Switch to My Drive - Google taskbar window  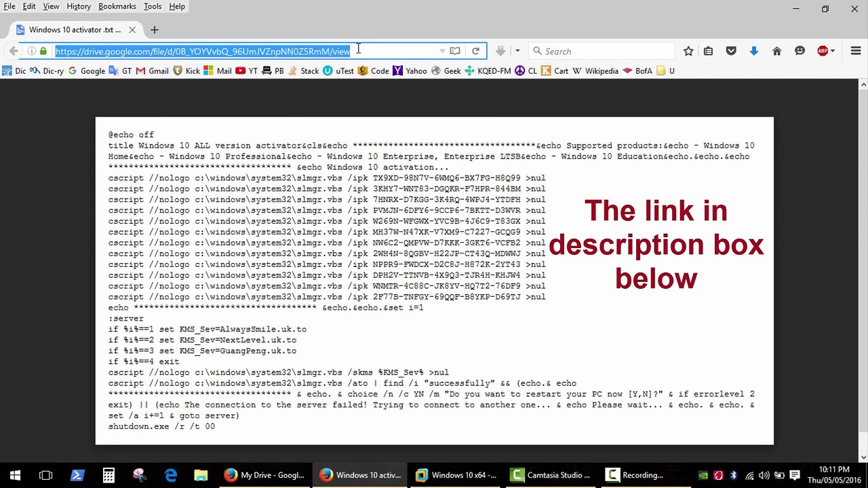[x=266, y=475]
